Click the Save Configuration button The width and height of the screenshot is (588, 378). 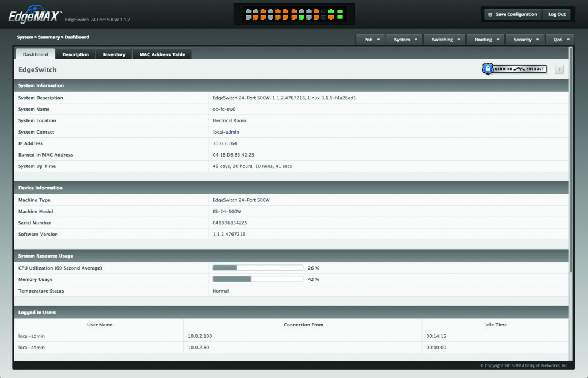513,14
